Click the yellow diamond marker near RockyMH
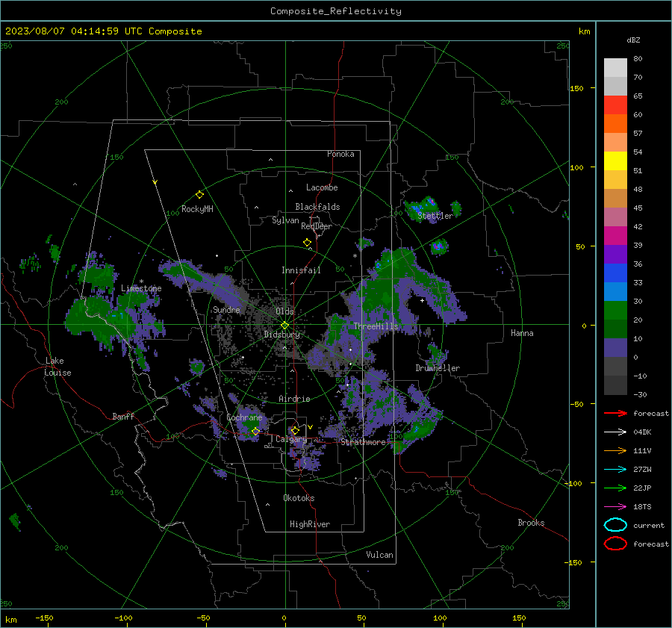 [199, 195]
